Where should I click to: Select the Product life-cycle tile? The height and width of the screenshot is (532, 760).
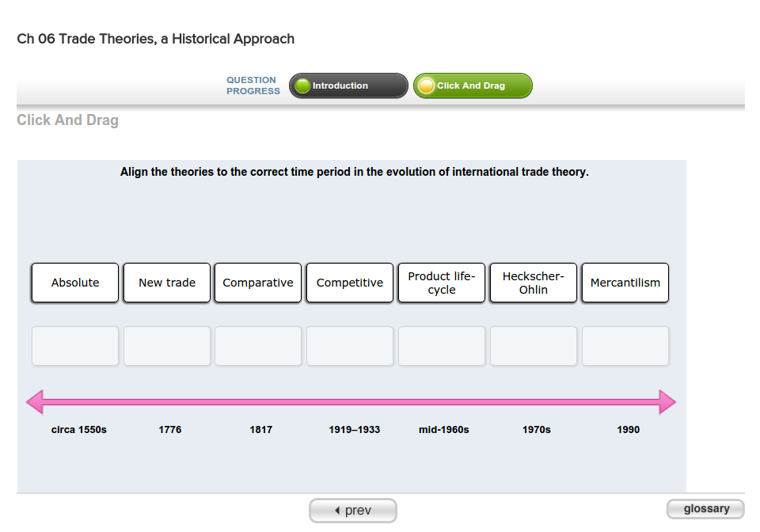point(441,283)
